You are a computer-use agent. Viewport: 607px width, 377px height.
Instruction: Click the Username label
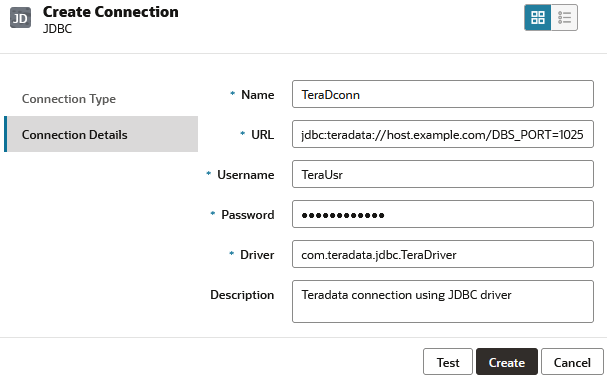point(245,175)
